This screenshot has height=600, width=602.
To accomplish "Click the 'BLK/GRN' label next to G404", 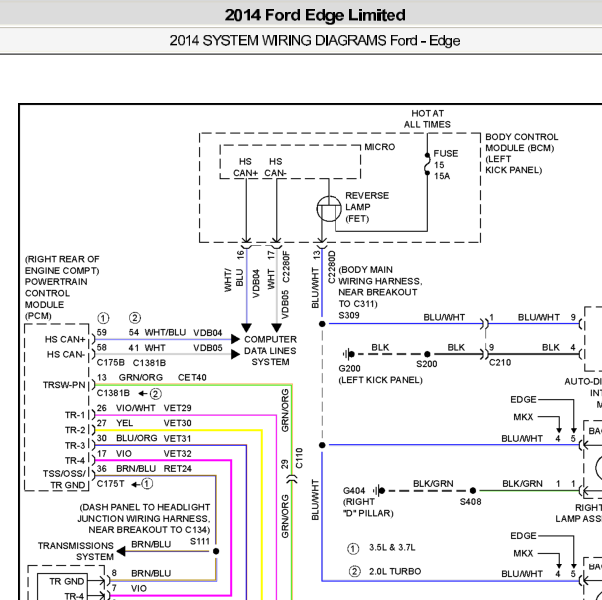I will pyautogui.click(x=433, y=483).
